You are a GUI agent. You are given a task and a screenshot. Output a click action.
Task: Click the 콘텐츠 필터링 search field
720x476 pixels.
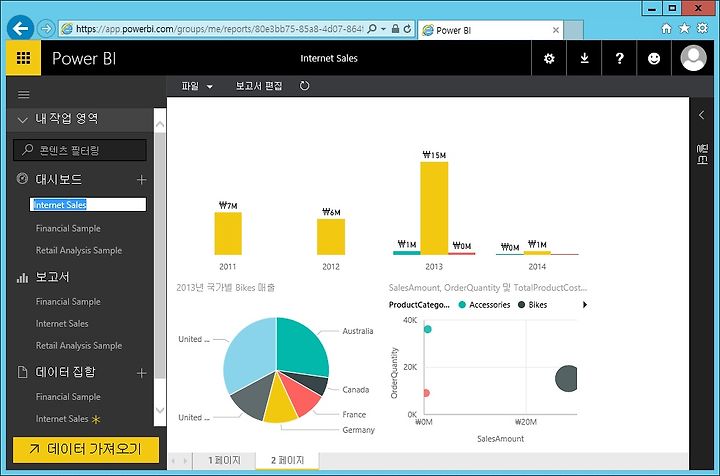click(80, 150)
